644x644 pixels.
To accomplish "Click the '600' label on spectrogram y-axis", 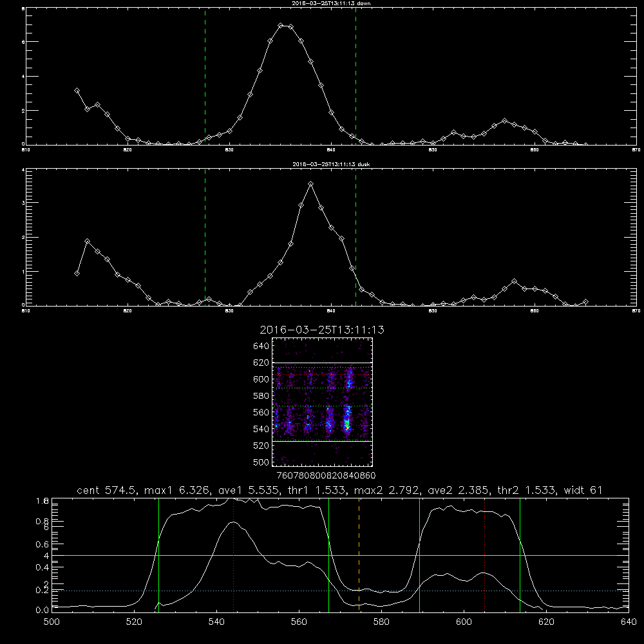I will pyautogui.click(x=261, y=379).
